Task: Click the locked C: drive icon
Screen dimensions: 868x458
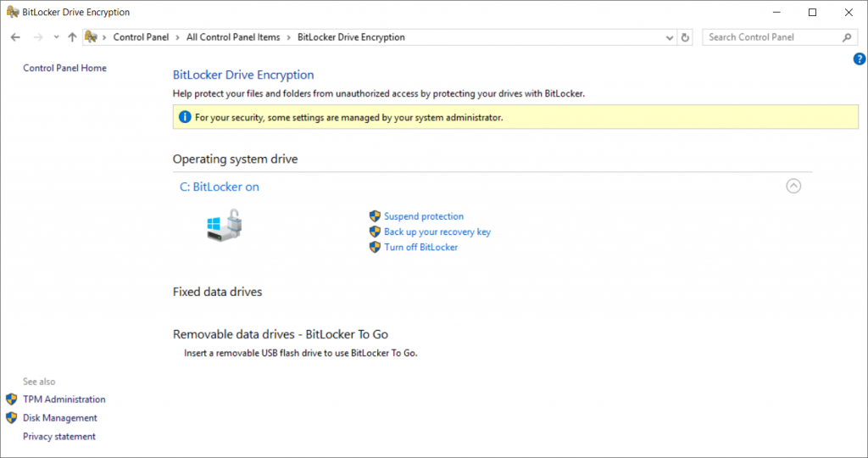Action: point(224,225)
